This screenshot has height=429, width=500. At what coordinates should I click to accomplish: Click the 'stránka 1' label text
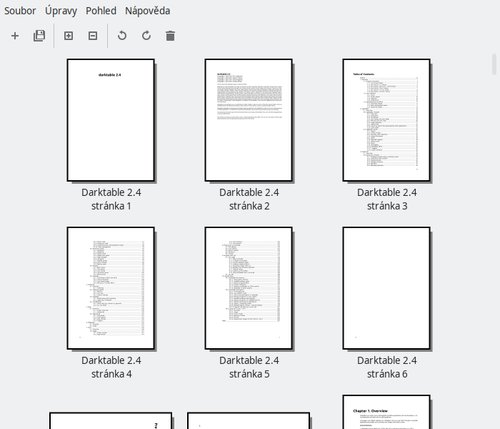click(x=111, y=206)
